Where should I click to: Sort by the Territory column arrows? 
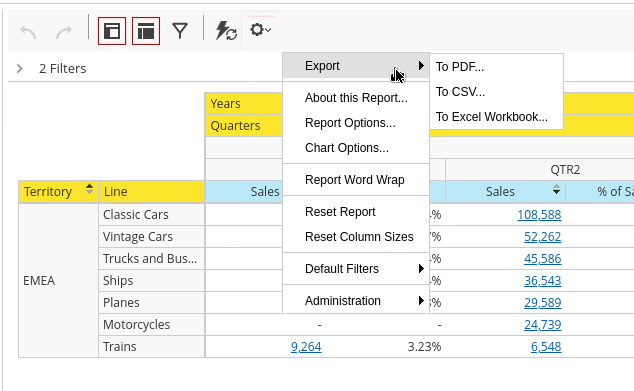[89, 189]
